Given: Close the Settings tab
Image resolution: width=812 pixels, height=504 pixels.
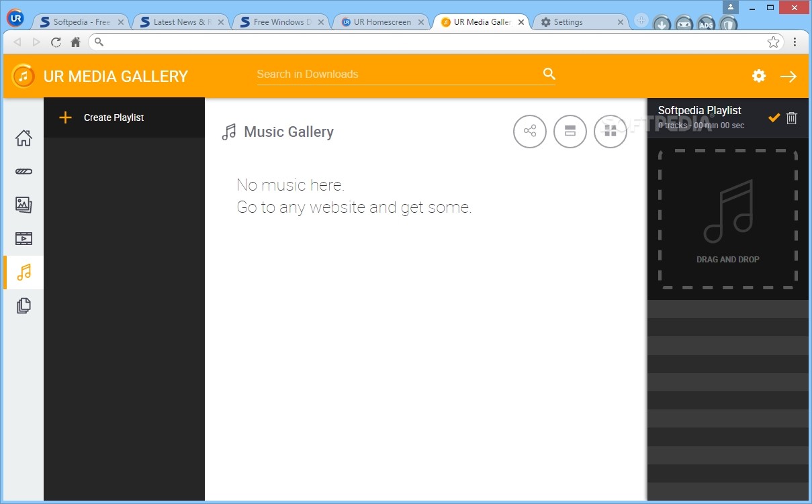Looking at the screenshot, I should (x=621, y=22).
